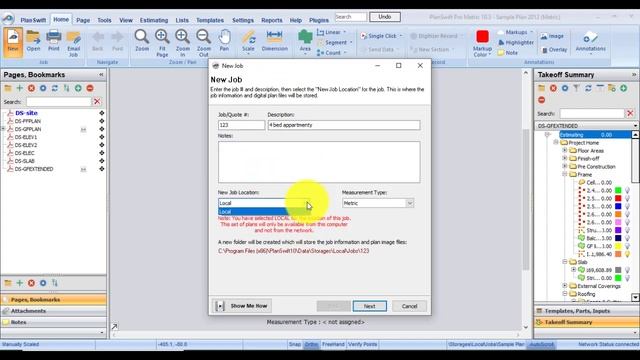
Task: Click the Annotations ribbon icon
Action: point(590,42)
